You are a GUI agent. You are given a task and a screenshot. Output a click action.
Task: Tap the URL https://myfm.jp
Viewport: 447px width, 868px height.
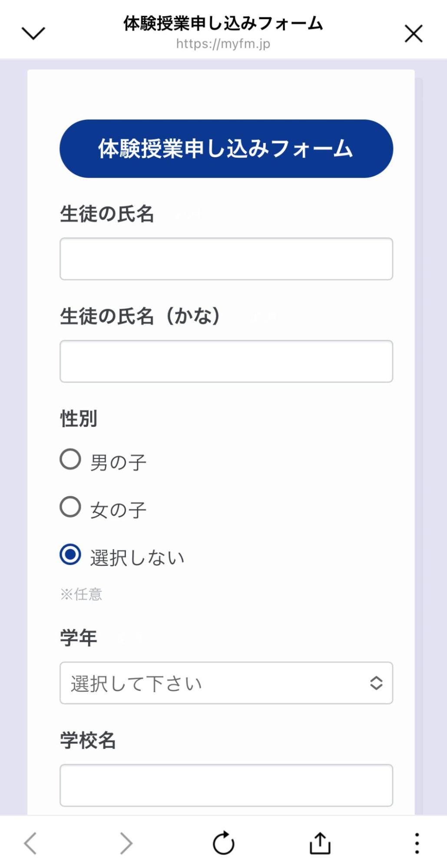(223, 43)
